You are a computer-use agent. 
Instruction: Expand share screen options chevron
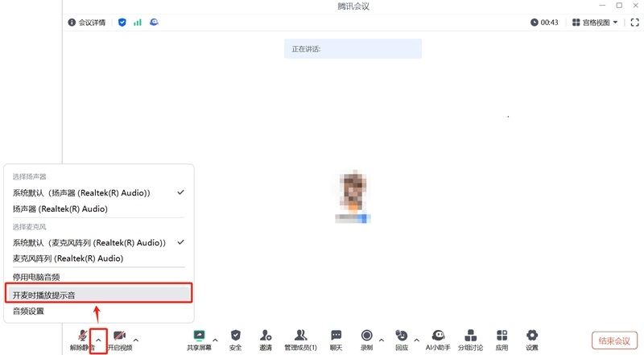click(x=215, y=341)
